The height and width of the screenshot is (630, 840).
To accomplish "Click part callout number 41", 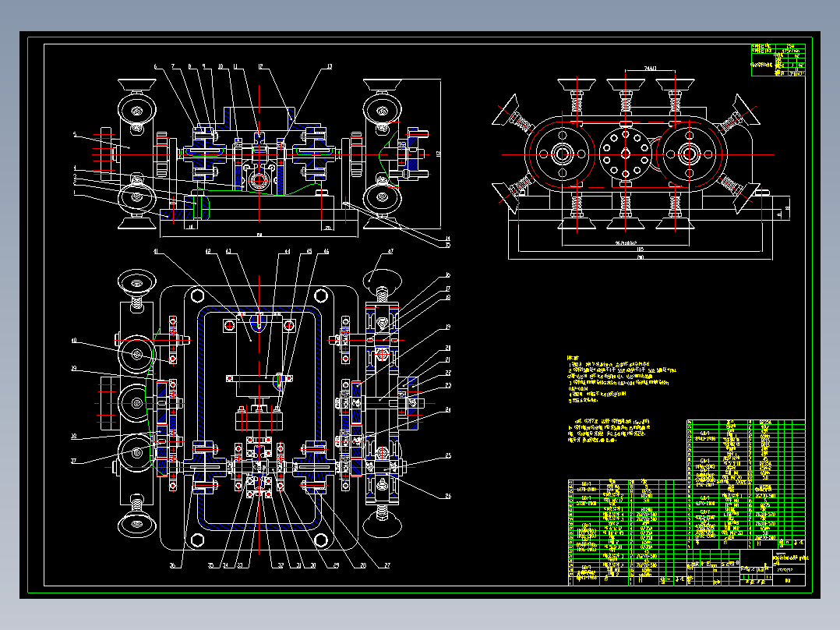I will [157, 251].
